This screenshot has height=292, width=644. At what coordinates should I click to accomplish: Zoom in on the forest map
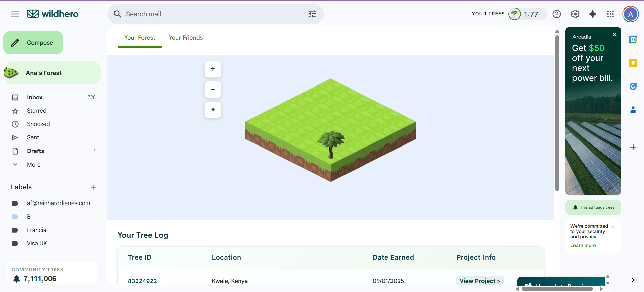coord(213,69)
